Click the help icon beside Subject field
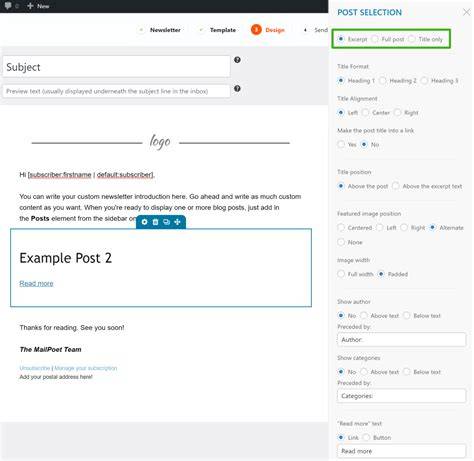The height and width of the screenshot is (461, 474). click(237, 60)
